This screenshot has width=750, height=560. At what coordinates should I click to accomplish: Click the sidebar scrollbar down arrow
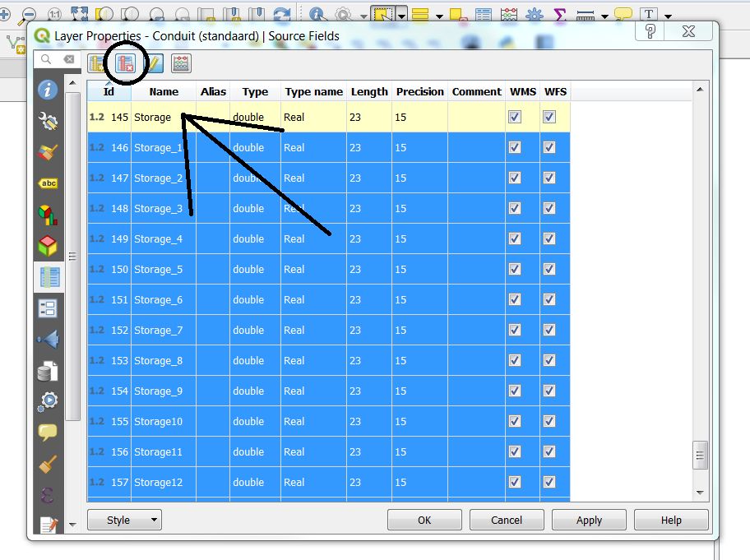(72, 525)
